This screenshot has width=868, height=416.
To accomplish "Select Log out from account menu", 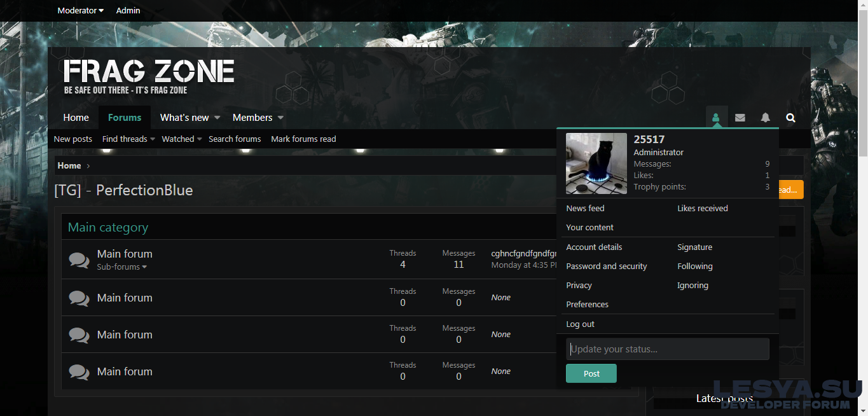I will 580,324.
